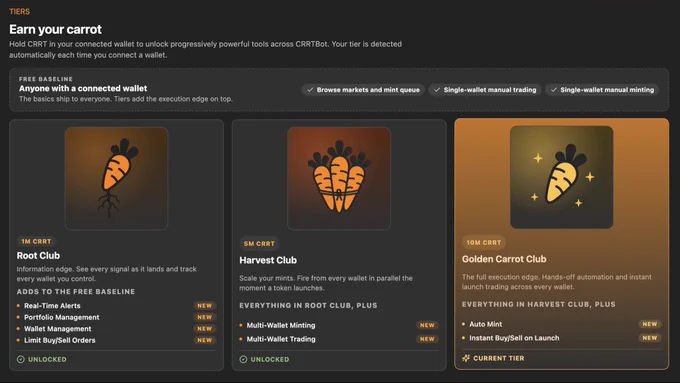Click the sparkle icon beside Current Tier

point(466,358)
